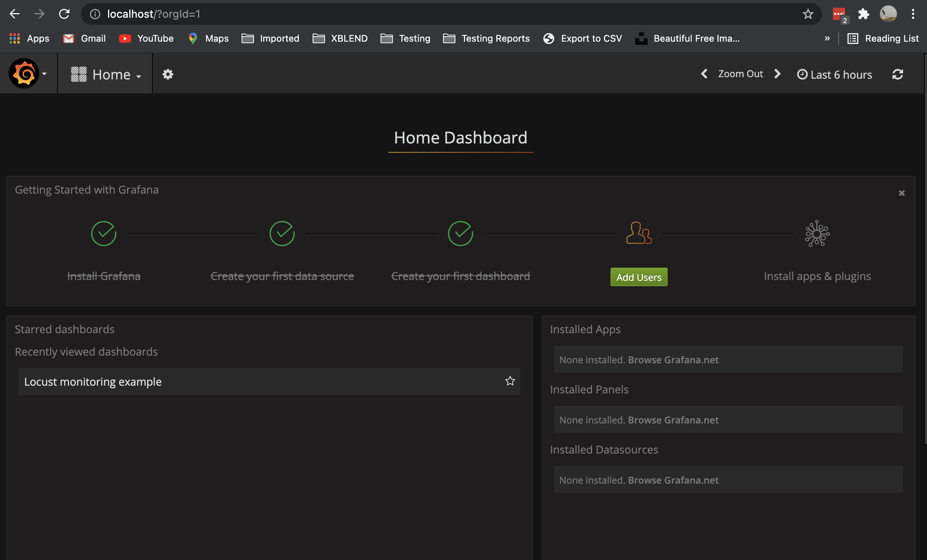Open the Install apps & plugins step
The image size is (927, 560).
click(x=817, y=276)
